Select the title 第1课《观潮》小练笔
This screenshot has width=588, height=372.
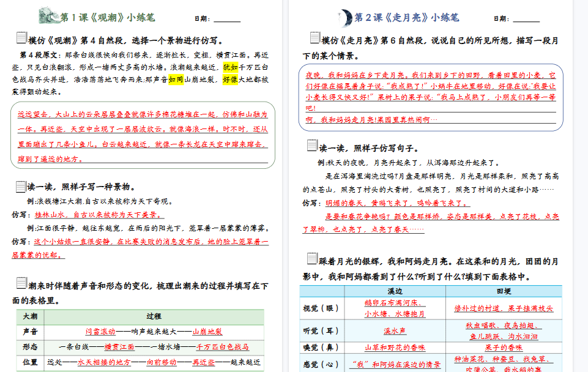108,18
